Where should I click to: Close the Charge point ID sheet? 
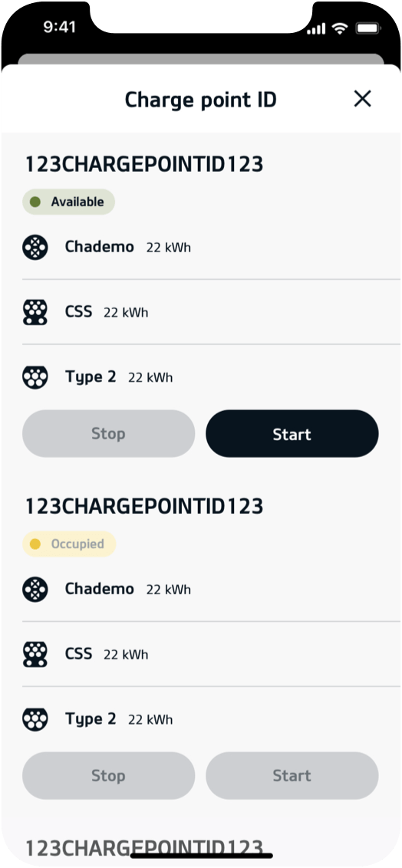(x=362, y=99)
